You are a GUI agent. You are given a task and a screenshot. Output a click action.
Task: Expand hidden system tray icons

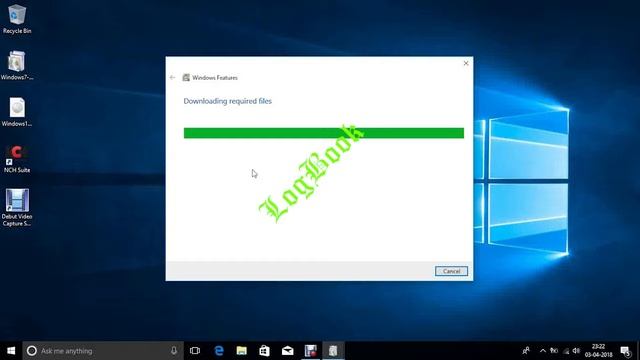click(x=543, y=351)
